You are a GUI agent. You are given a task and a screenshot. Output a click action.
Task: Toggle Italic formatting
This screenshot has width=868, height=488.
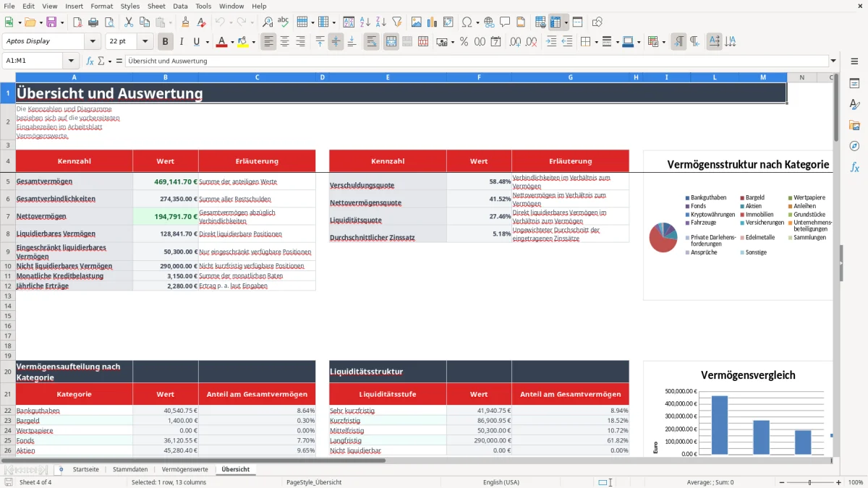click(181, 42)
